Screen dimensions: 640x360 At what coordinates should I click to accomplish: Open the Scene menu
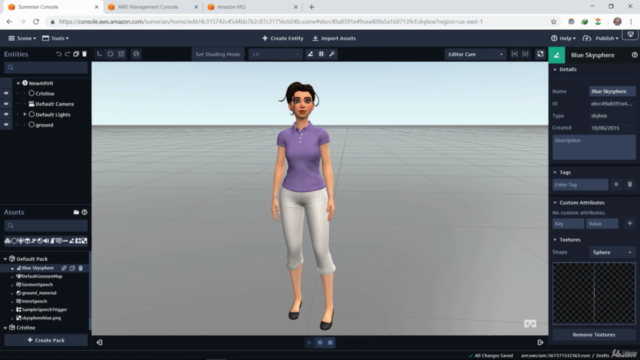click(x=22, y=38)
